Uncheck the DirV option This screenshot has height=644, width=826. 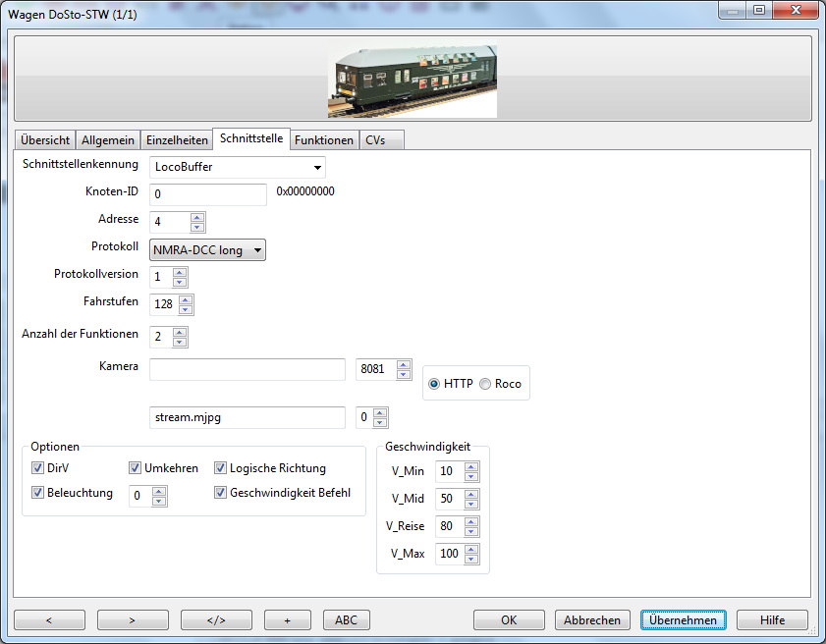pos(38,468)
